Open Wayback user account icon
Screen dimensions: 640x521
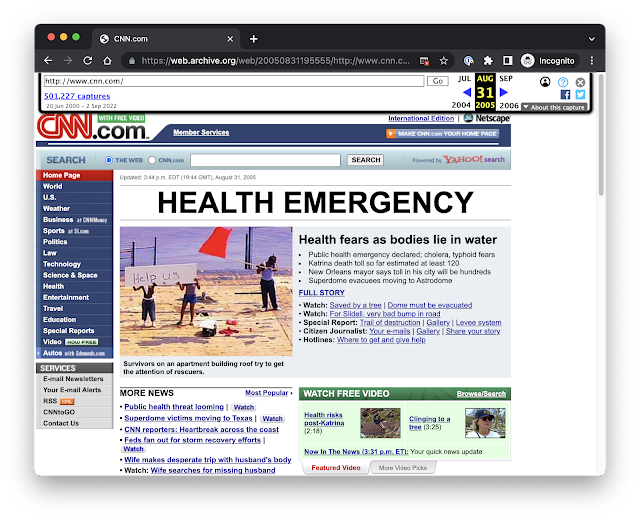(x=545, y=82)
